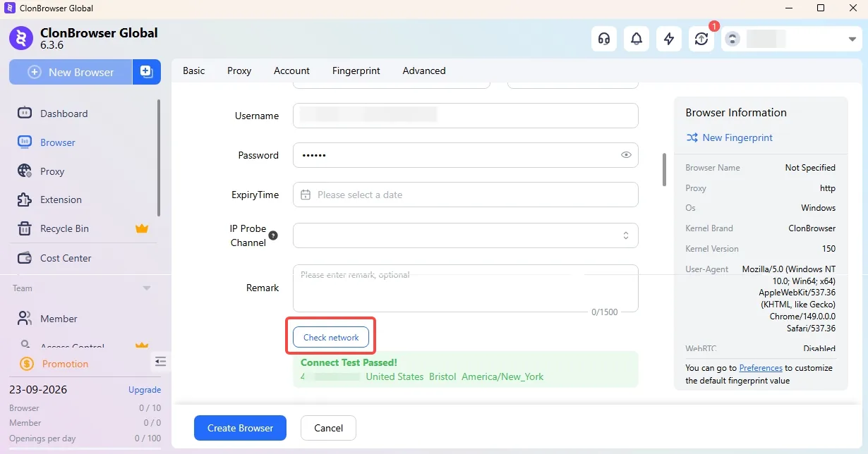Click the Cancel button
The height and width of the screenshot is (454, 868).
(x=328, y=428)
